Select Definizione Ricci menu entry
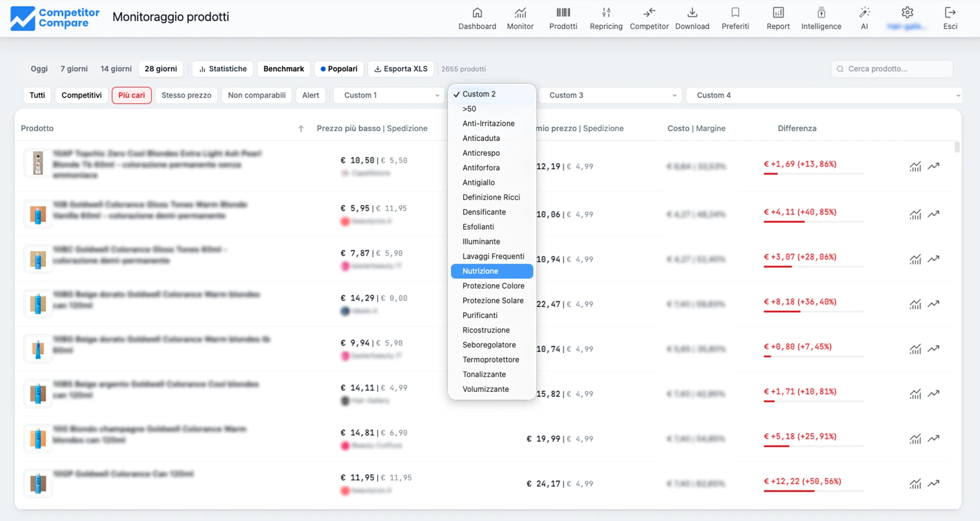Image resolution: width=980 pixels, height=521 pixels. tap(492, 198)
